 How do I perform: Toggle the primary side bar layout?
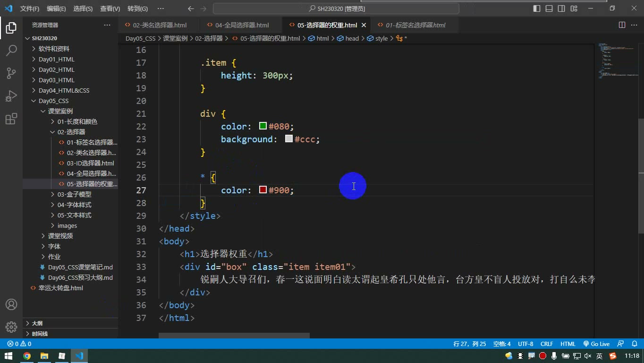[x=537, y=9]
